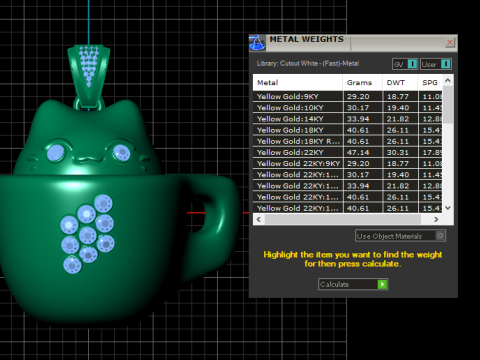The width and height of the screenshot is (480, 360).
Task: Click the green play arrow on Calculate
Action: click(x=382, y=284)
